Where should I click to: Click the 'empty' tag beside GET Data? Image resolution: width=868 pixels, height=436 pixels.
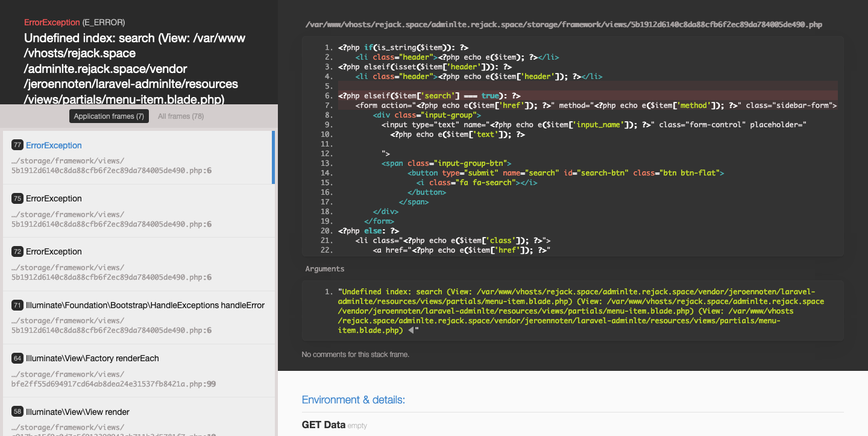pos(357,426)
